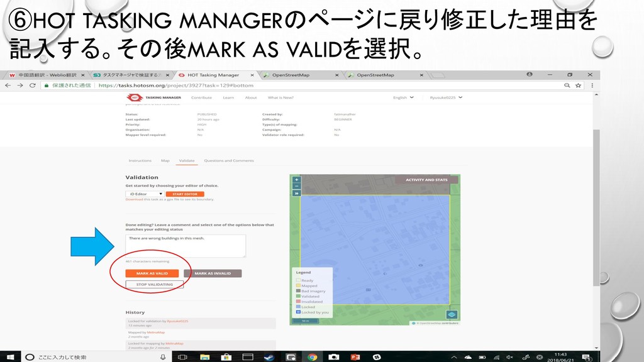This screenshot has height=362, width=644.
Task: Click the Mark as Invalid button
Action: (x=213, y=273)
